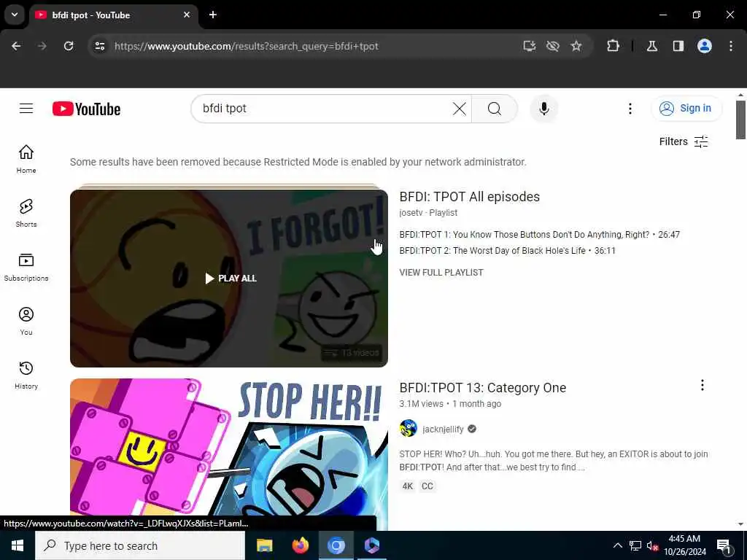Click the jacknjellify channel avatar
The height and width of the screenshot is (560, 747).
tap(409, 429)
